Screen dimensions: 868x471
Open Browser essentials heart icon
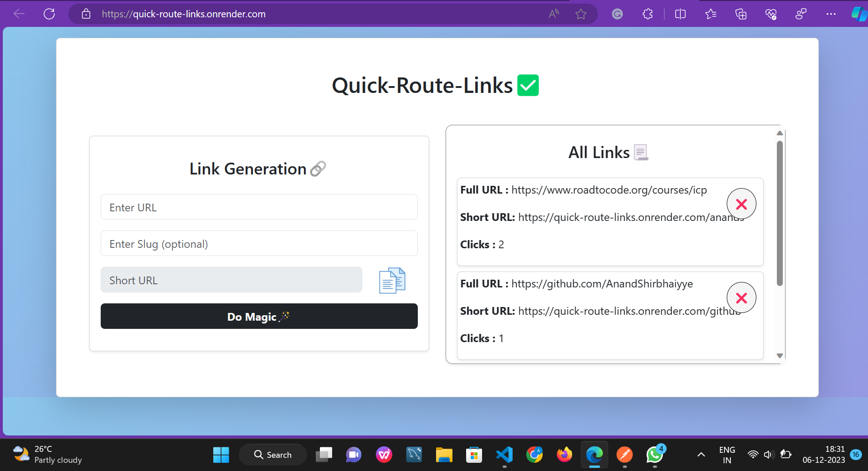pos(771,14)
